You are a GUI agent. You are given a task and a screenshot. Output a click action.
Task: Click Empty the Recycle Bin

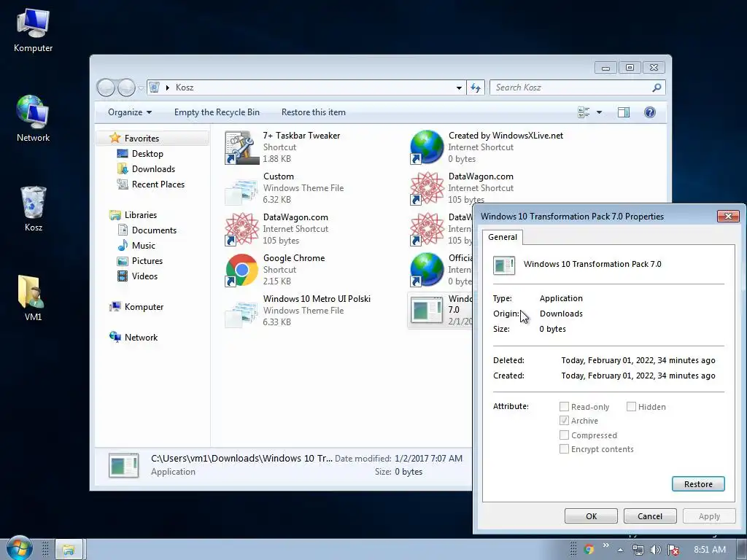(x=217, y=112)
